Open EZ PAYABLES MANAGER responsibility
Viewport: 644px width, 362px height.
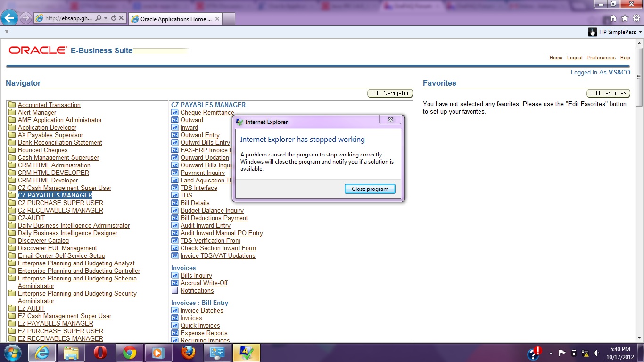[56, 323]
